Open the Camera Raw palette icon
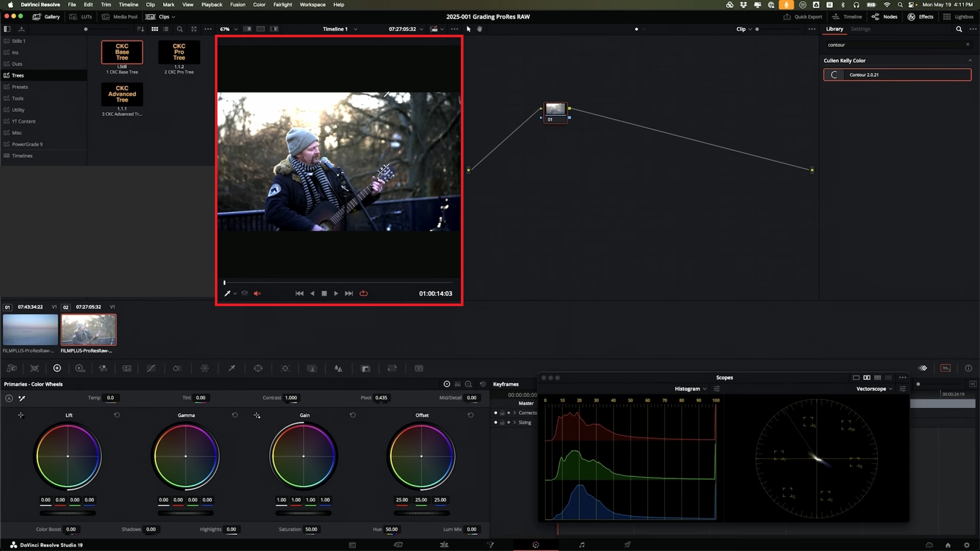The height and width of the screenshot is (551, 980). click(x=11, y=368)
